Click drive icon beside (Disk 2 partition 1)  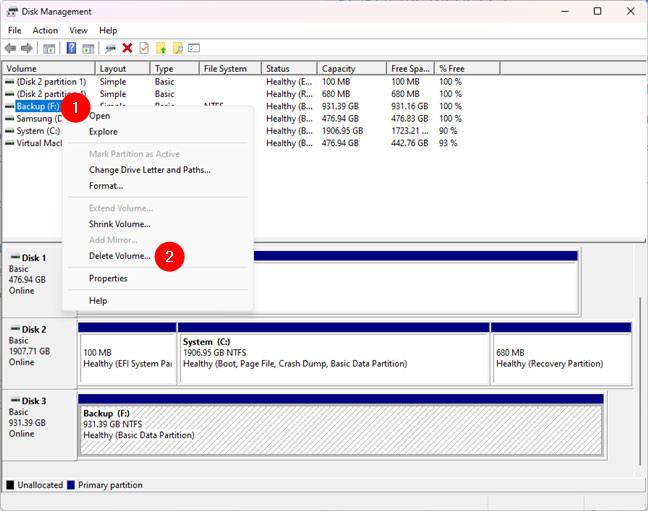click(10, 82)
